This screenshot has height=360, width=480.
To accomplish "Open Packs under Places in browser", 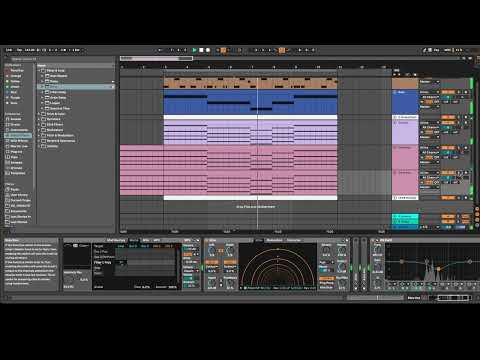I will pos(15,189).
